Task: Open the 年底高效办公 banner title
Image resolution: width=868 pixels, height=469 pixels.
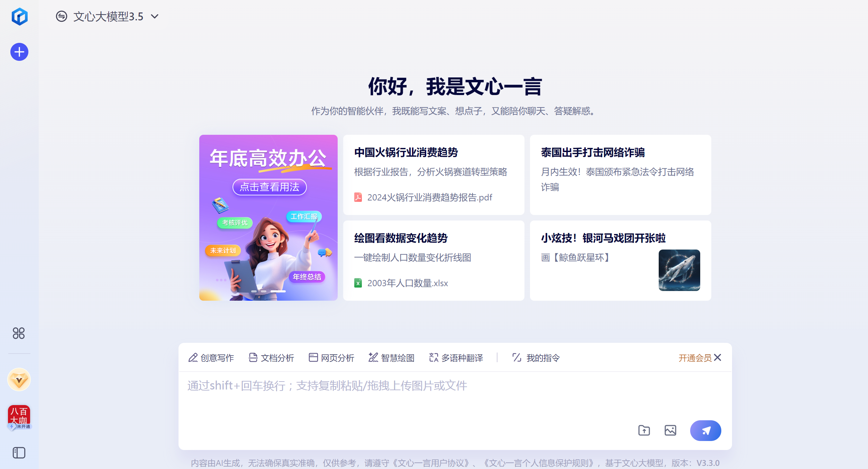Action: pos(268,159)
